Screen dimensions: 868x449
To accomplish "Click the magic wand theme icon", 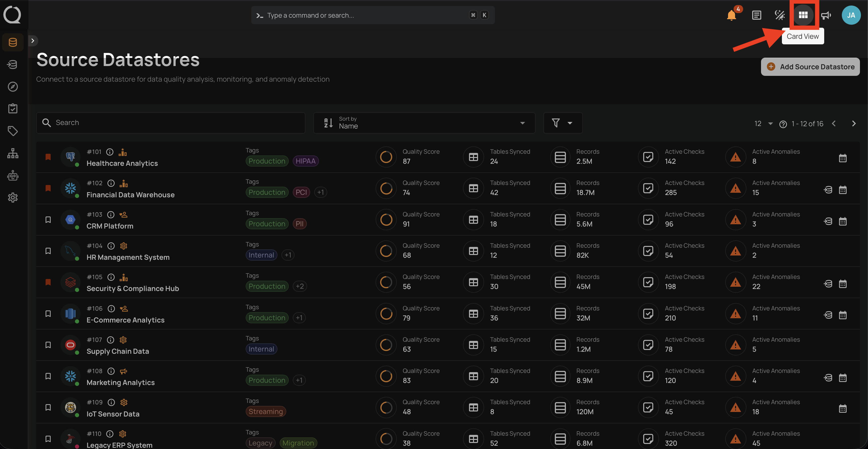I will [780, 15].
